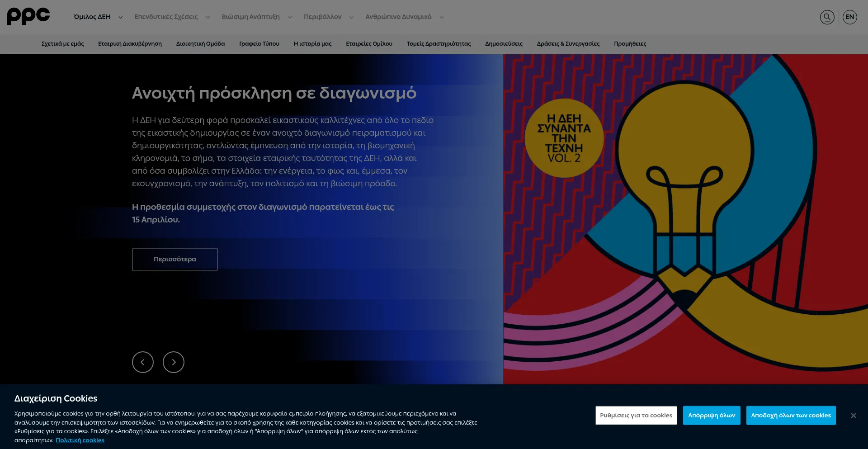Open the Ανθρώπινο Δυναμικό menu
The width and height of the screenshot is (868, 449).
click(398, 17)
